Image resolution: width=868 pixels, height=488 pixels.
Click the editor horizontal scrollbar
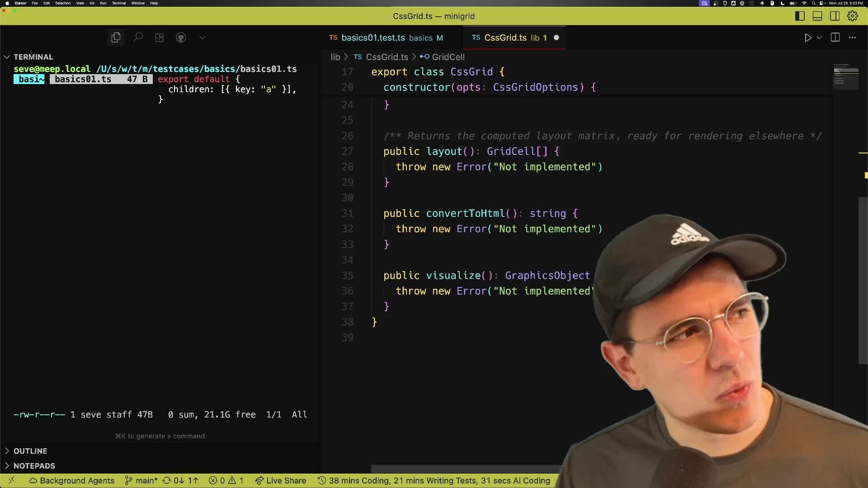[466, 469]
